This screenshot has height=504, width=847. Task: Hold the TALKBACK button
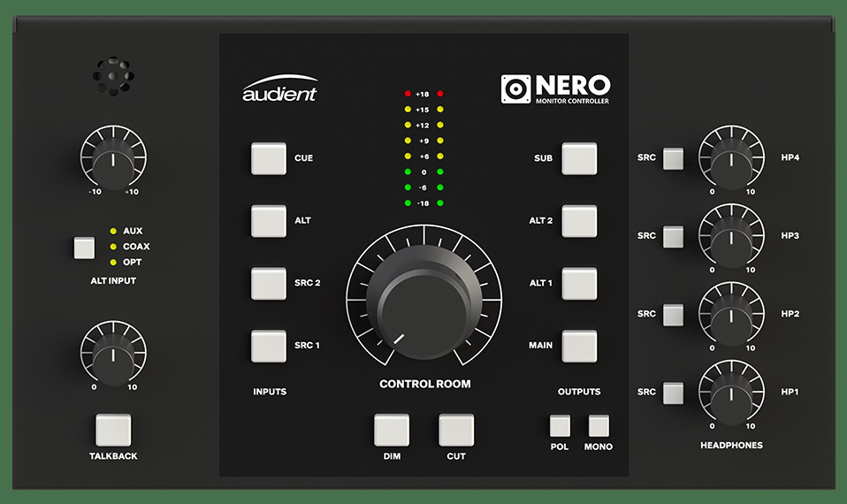click(113, 430)
